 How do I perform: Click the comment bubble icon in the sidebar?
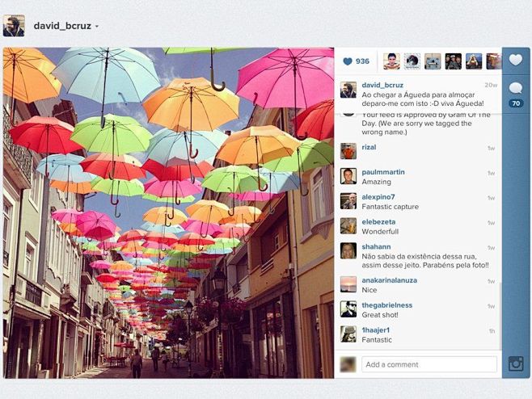click(516, 88)
